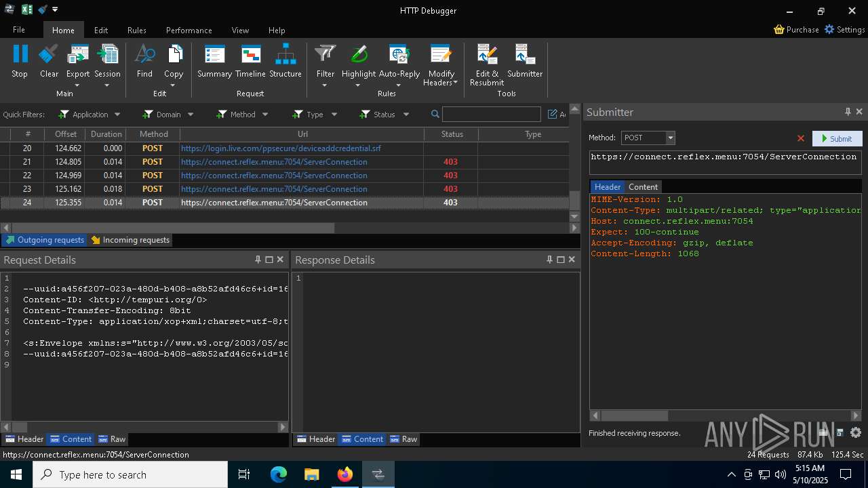
Task: Sort by the Duration column
Action: [x=106, y=134]
